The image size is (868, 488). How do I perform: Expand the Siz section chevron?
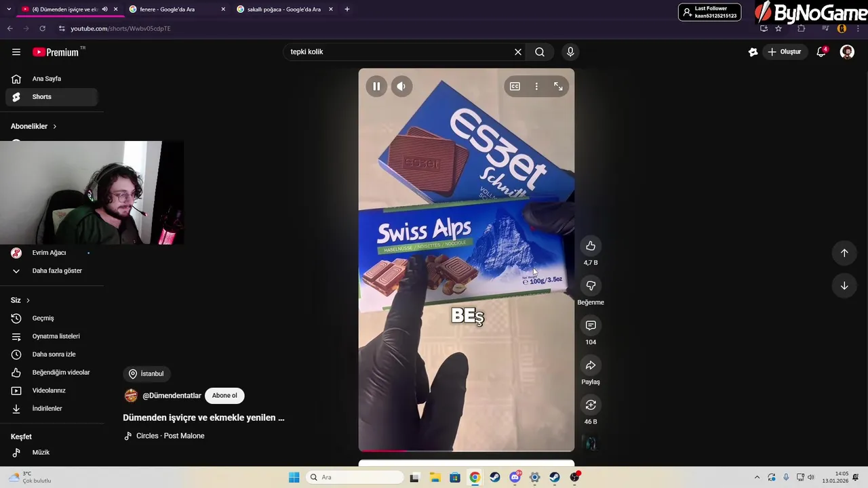pyautogui.click(x=28, y=300)
